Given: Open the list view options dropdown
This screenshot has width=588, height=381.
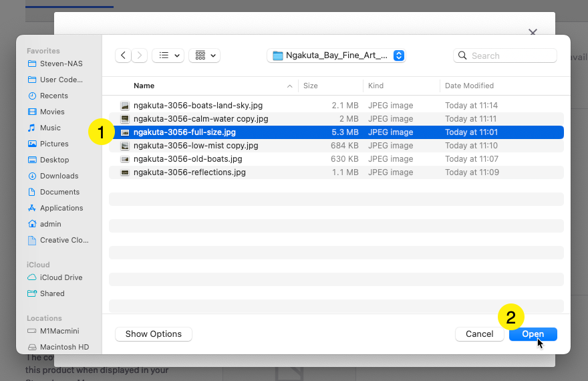Looking at the screenshot, I should point(168,56).
